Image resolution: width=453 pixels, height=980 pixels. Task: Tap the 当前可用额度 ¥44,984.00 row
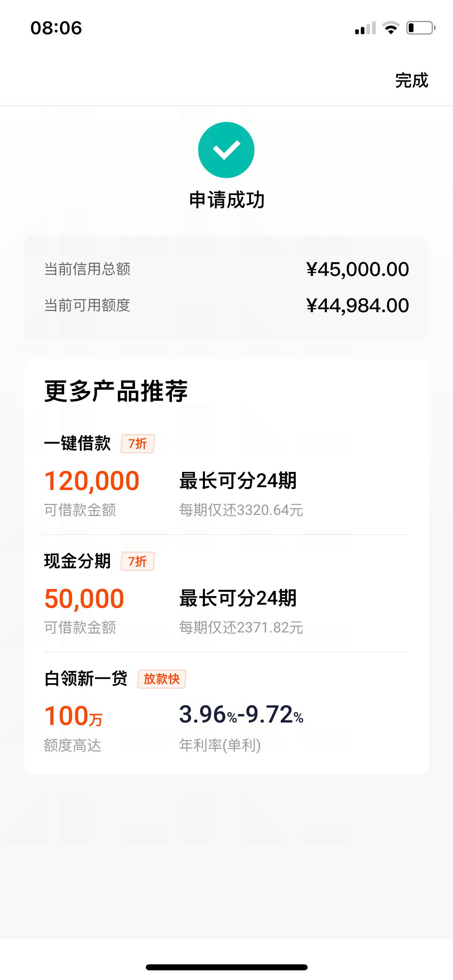[226, 305]
